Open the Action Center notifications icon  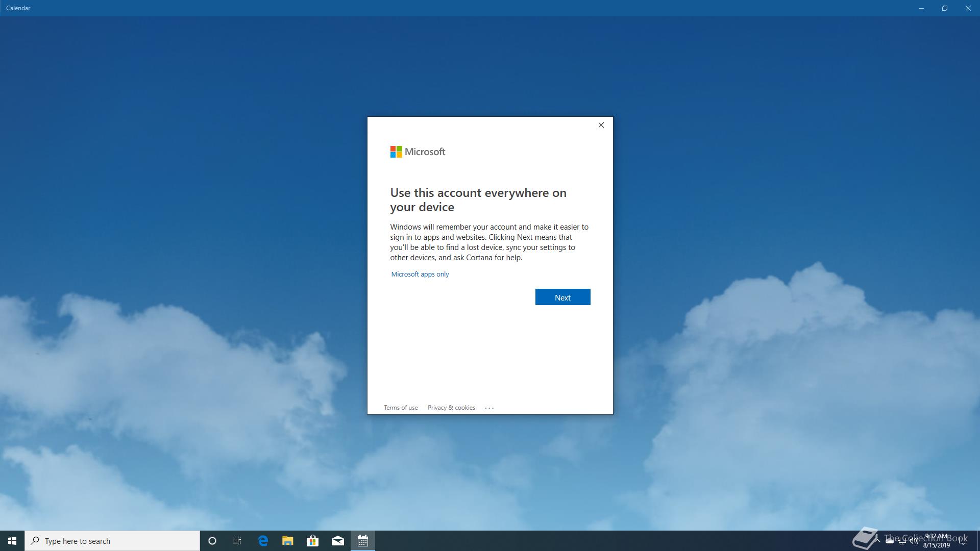[963, 541]
